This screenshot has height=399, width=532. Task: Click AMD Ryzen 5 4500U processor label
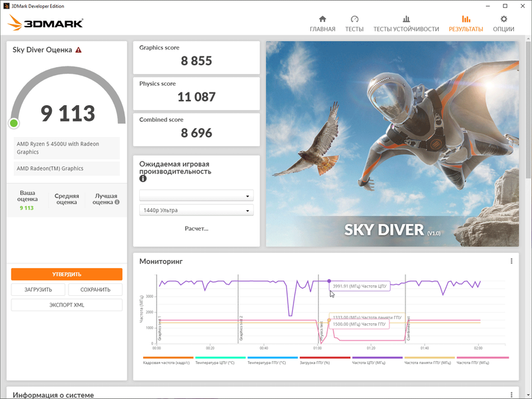click(x=67, y=148)
